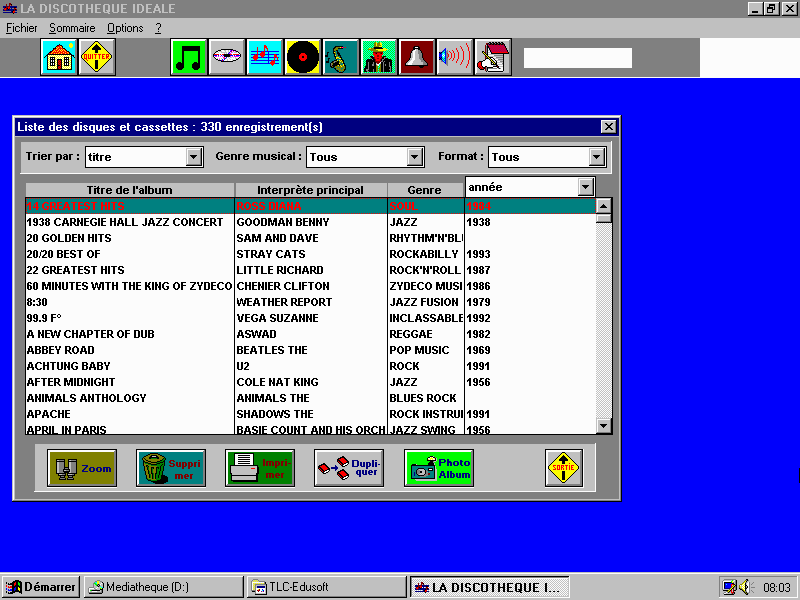Click the yellow Quitter sign icon
This screenshot has width=800, height=600.
click(x=96, y=57)
